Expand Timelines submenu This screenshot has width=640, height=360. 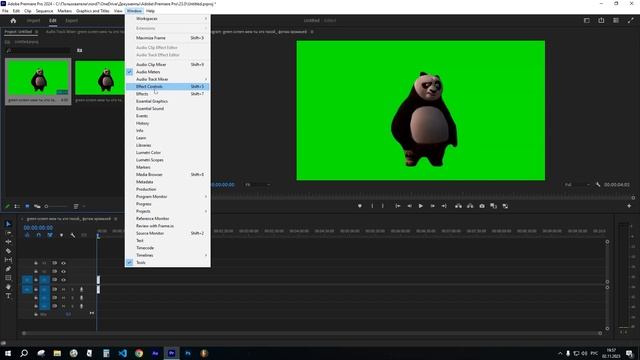point(168,255)
